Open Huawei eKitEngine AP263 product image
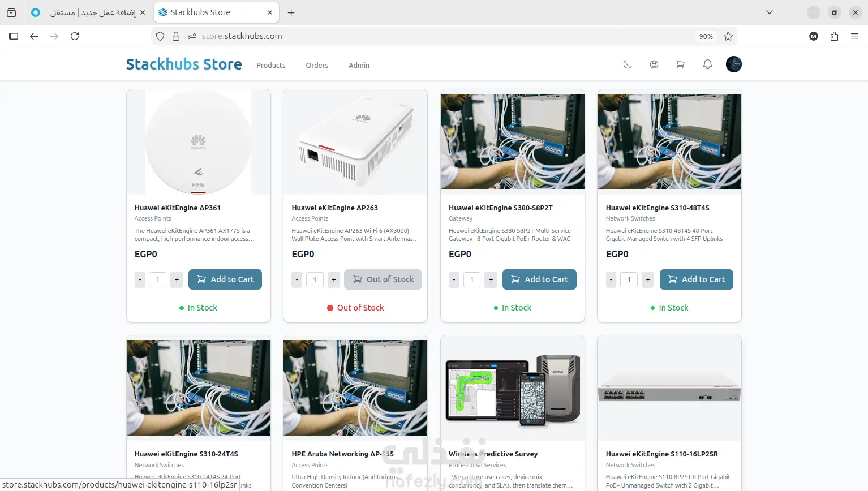Viewport: 868px width, 491px height. pyautogui.click(x=355, y=142)
